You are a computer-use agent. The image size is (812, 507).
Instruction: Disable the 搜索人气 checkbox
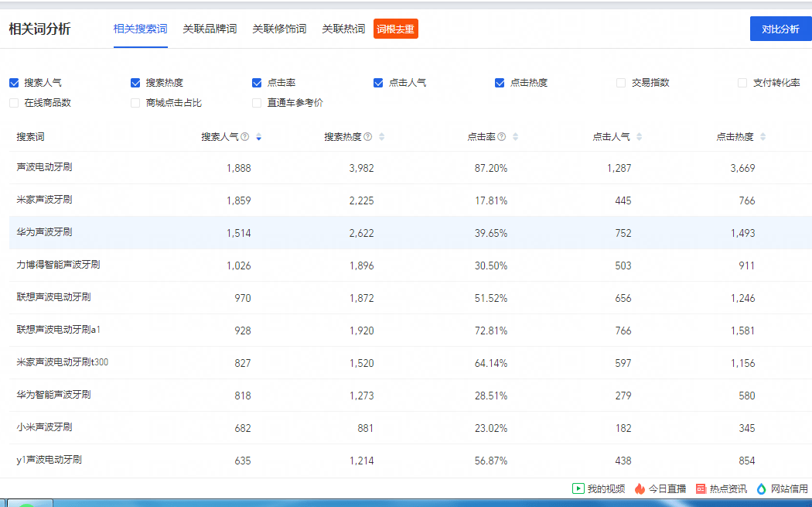click(13, 82)
